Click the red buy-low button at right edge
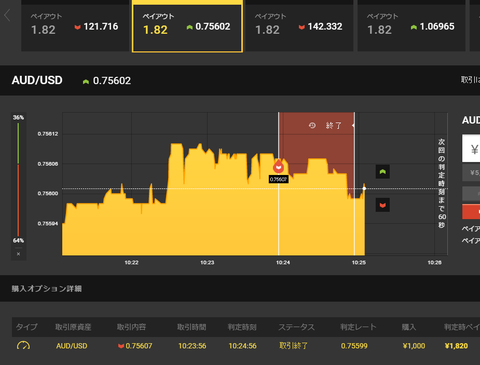The width and height of the screenshot is (480, 365). point(471,212)
